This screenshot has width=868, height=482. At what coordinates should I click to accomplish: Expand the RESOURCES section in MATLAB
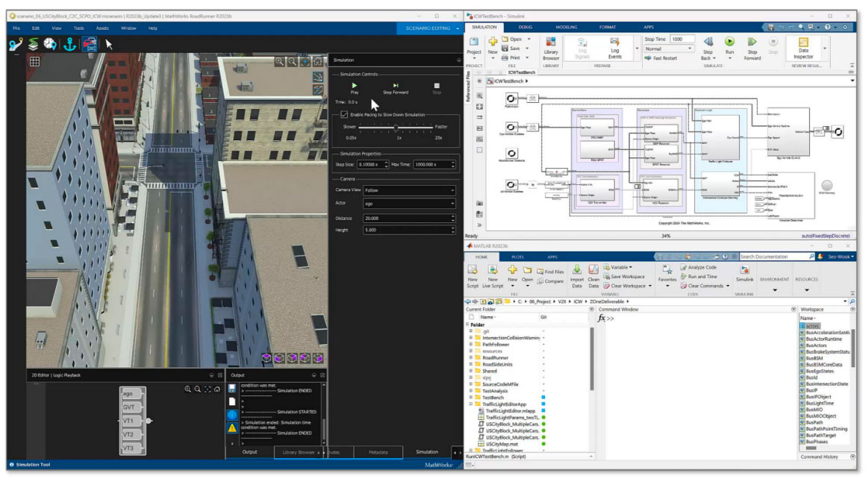coord(807,290)
